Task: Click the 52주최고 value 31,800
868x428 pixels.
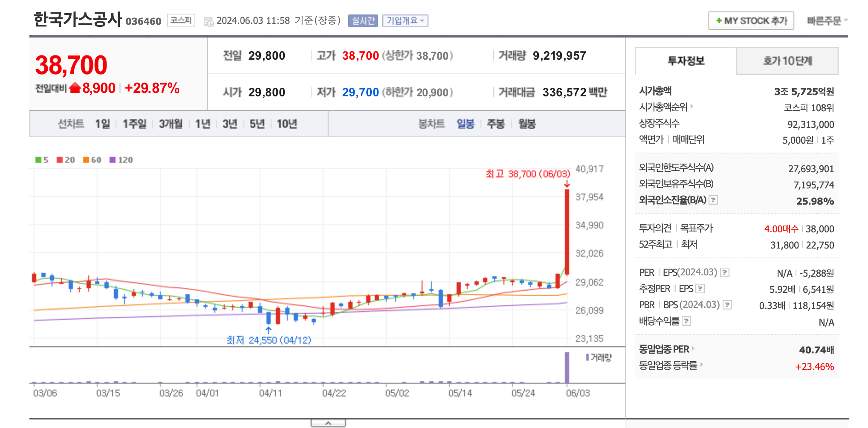Action: point(784,245)
